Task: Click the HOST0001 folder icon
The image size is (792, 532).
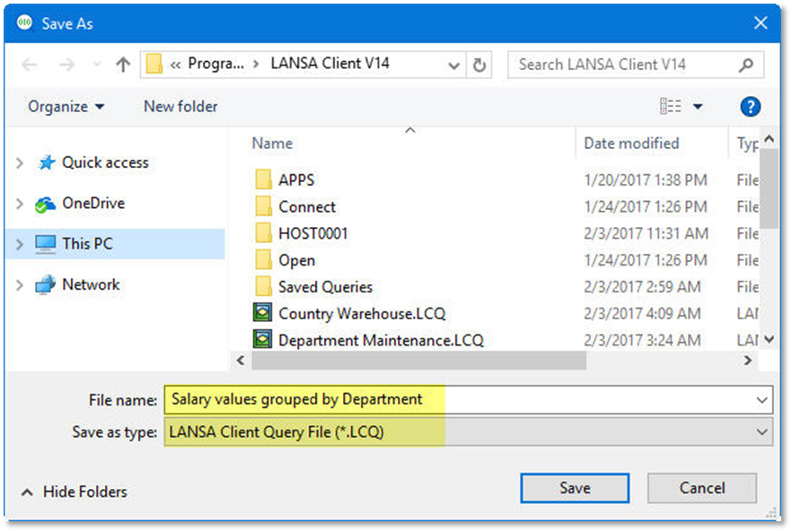Action: pyautogui.click(x=262, y=232)
